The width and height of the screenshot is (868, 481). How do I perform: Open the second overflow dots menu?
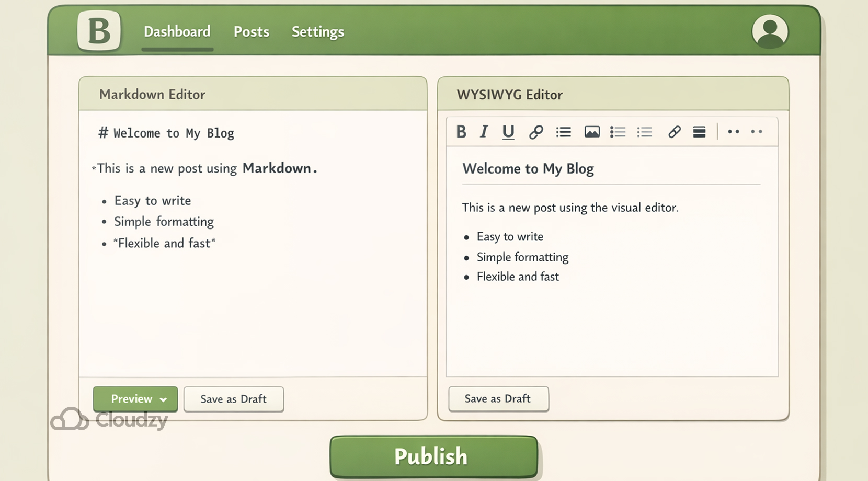(x=756, y=132)
